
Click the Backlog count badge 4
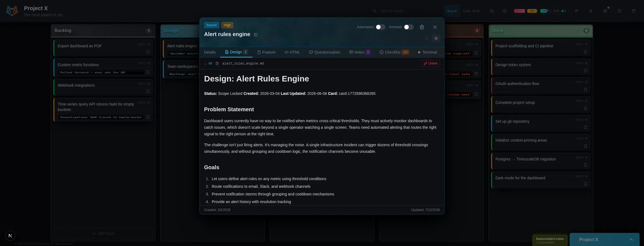149,31
